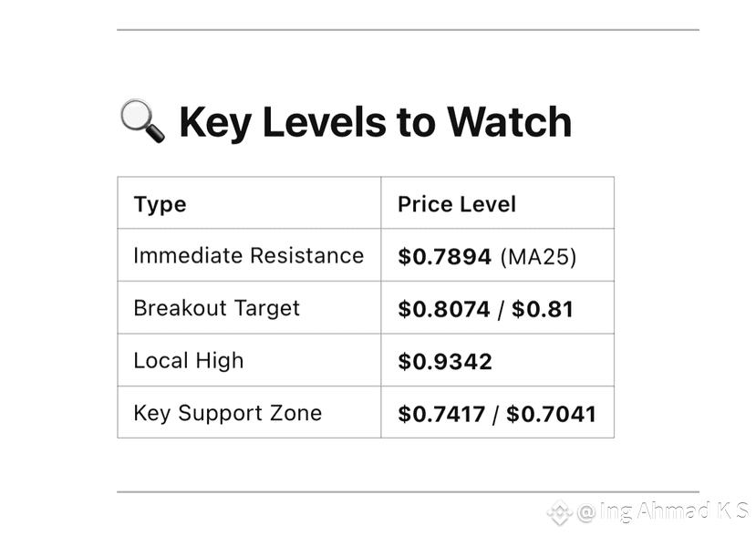Click the (MA25) annotation text

538,257
